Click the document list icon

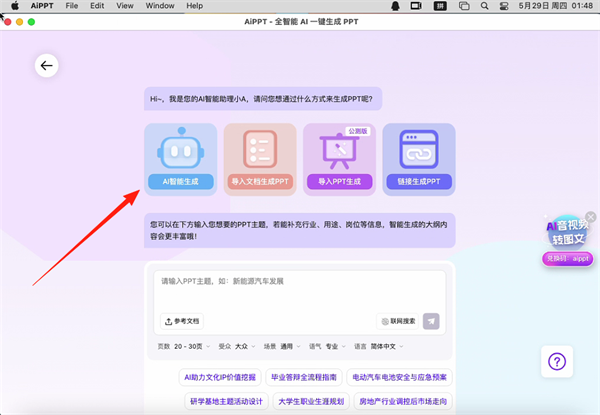coord(260,149)
